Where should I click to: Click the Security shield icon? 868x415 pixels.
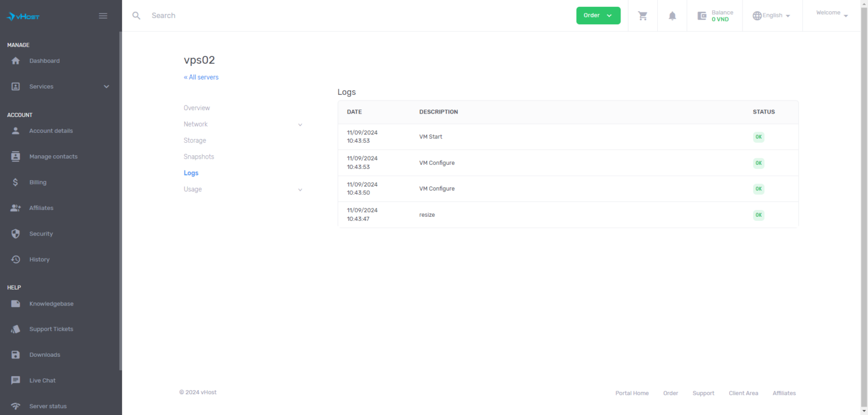coord(16,234)
